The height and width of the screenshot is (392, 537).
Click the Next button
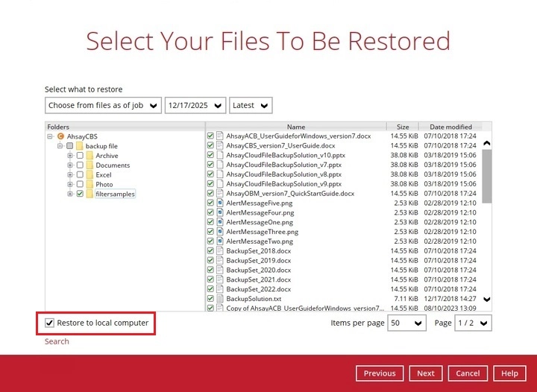click(x=426, y=373)
